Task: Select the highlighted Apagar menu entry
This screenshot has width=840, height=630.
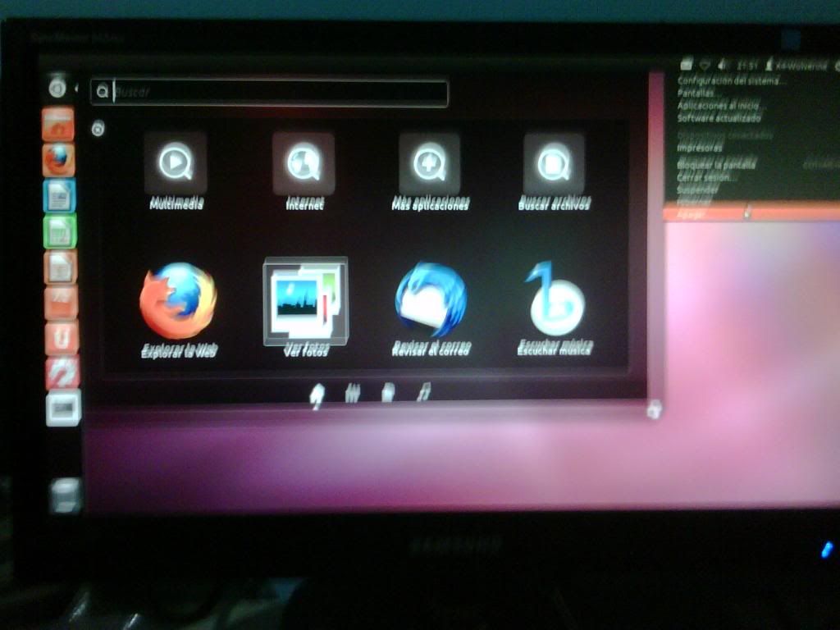Action: pyautogui.click(x=751, y=214)
